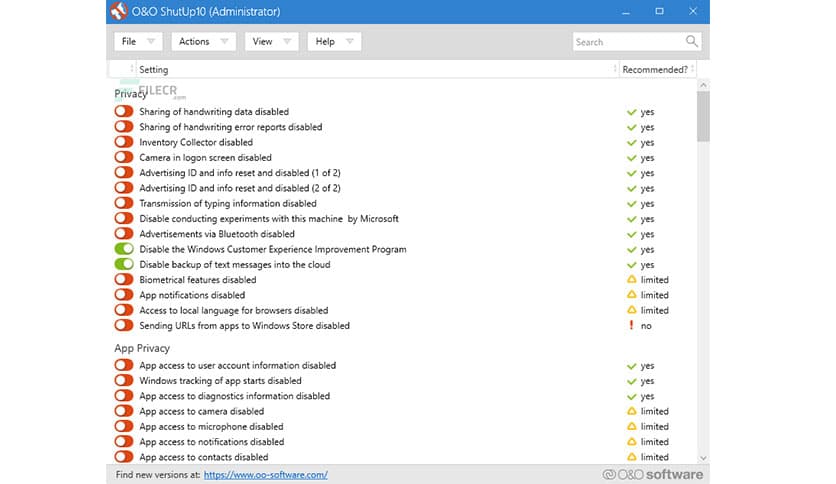836x484 pixels.
Task: Click the Recommended? column header
Action: click(x=654, y=70)
